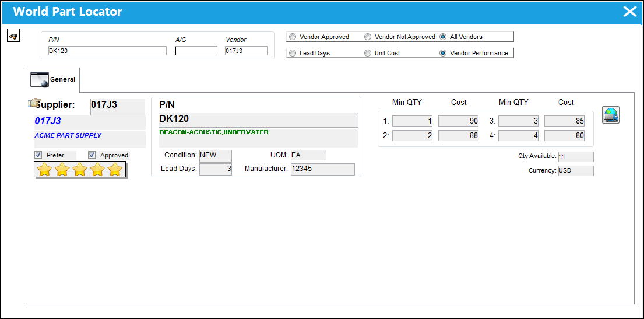Select All Vendors radio button
Image resolution: width=644 pixels, height=319 pixels.
pos(443,37)
